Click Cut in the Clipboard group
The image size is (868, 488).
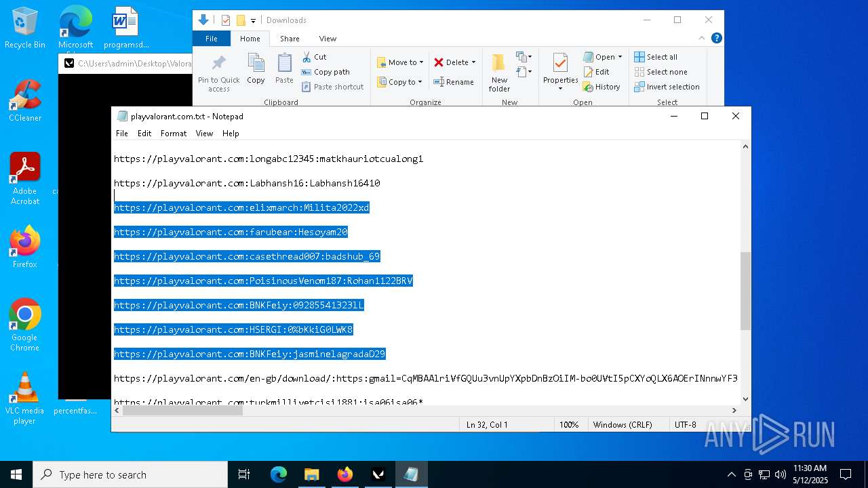click(x=314, y=57)
